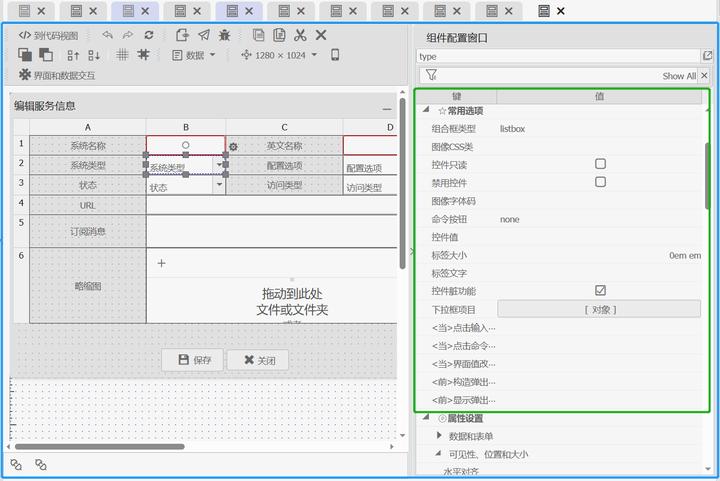Open the 系统类型 combo box arrow
The height and width of the screenshot is (481, 720).
pos(219,164)
